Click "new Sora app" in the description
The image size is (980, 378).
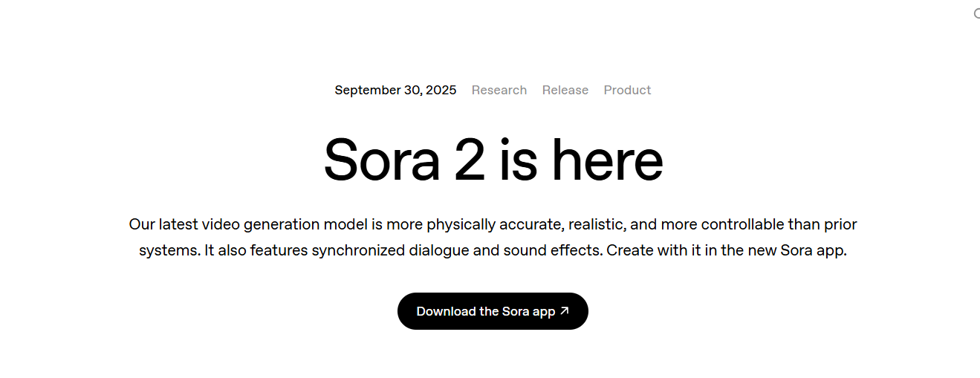pyautogui.click(x=796, y=250)
